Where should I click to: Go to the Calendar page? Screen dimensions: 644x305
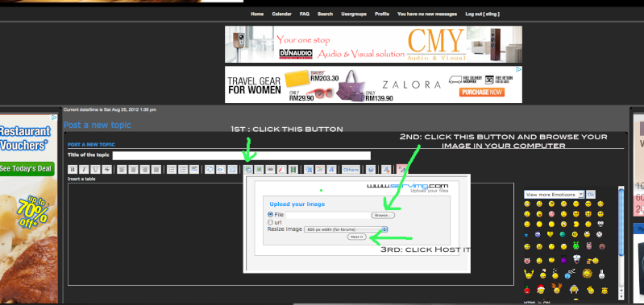point(282,14)
